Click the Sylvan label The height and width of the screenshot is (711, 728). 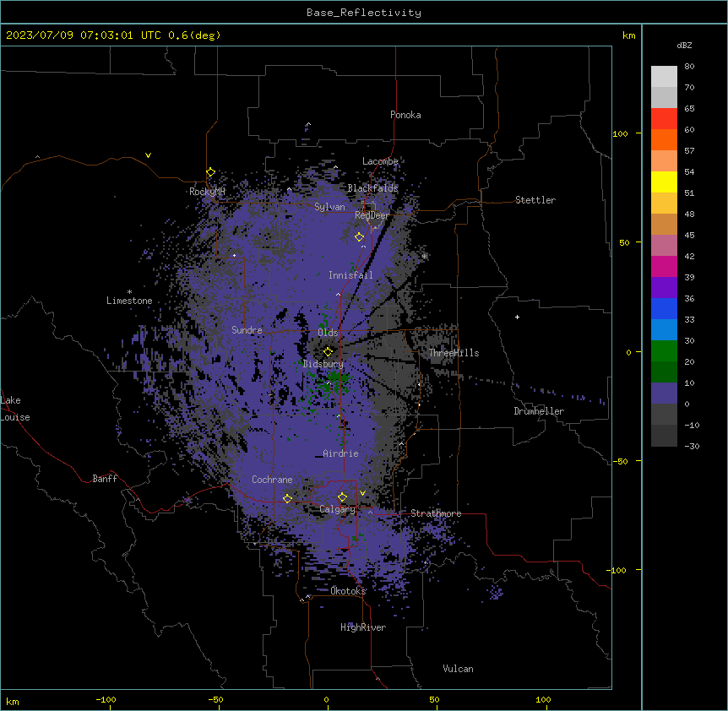pyautogui.click(x=329, y=207)
